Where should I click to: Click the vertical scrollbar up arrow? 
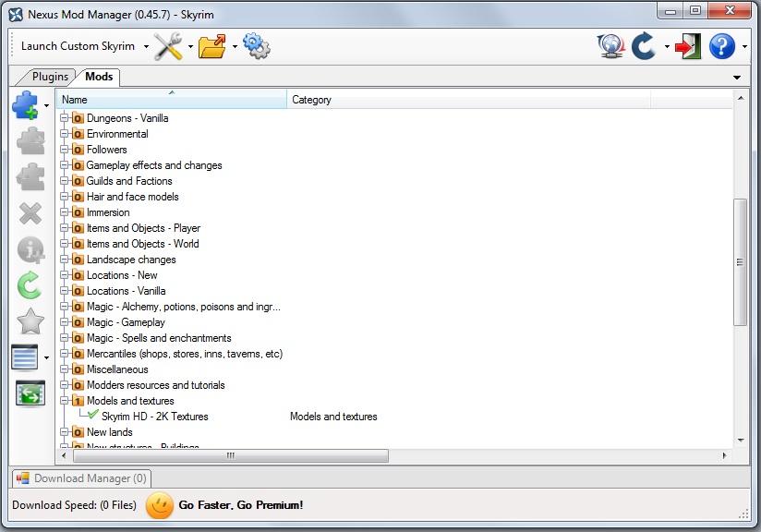pos(740,98)
